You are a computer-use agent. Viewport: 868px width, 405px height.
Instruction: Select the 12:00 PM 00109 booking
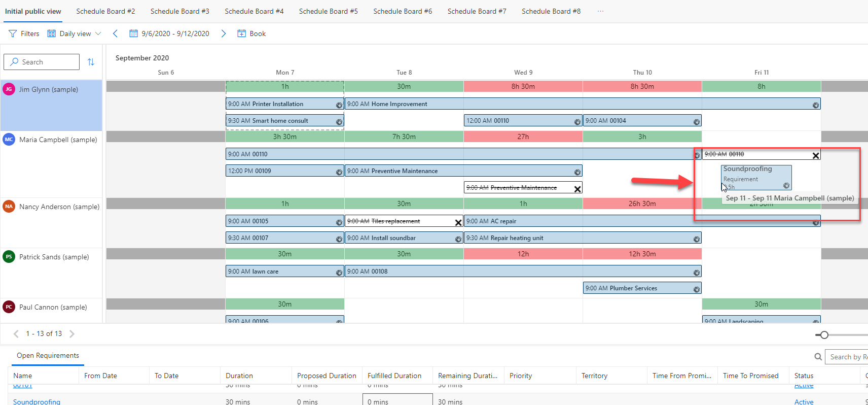(x=284, y=171)
